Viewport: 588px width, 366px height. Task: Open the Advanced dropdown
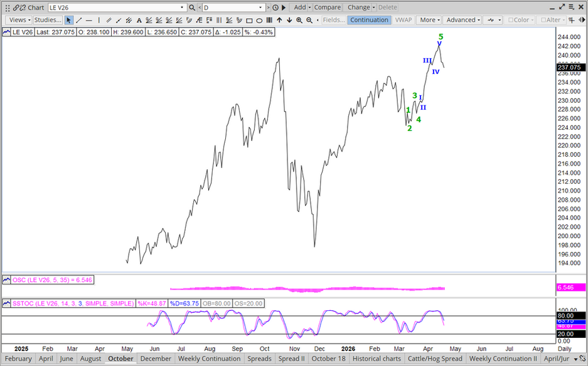pyautogui.click(x=462, y=20)
